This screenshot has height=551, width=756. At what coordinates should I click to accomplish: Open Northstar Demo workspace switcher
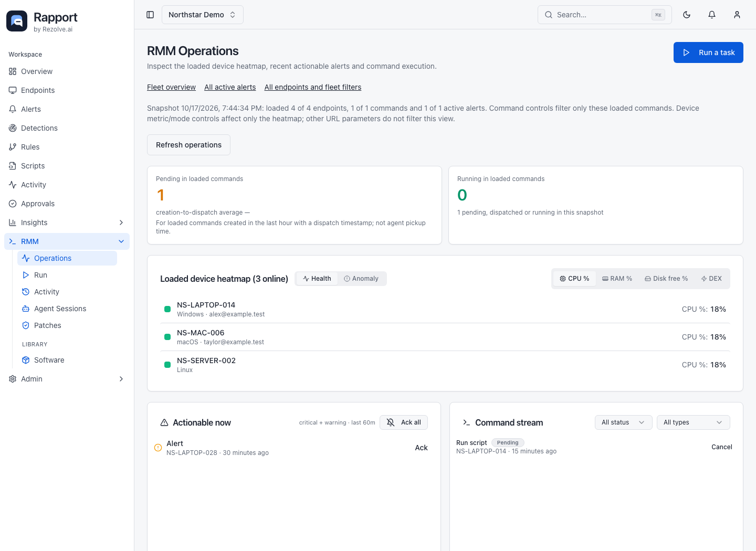(x=203, y=15)
